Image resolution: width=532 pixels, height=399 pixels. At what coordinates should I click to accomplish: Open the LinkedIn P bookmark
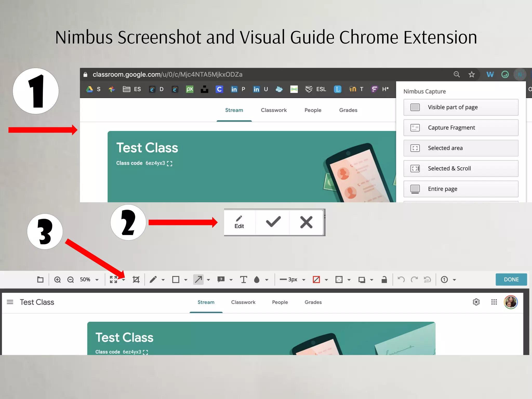coord(238,89)
